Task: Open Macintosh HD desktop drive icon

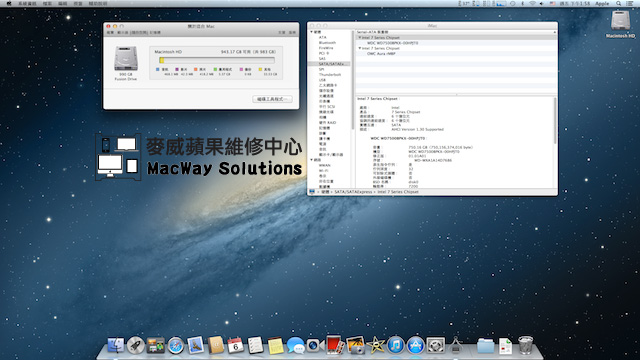Action: pyautogui.click(x=620, y=23)
